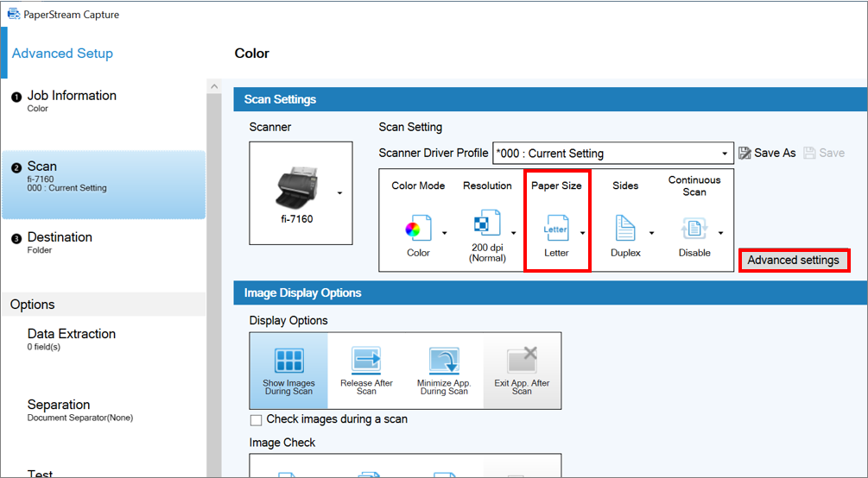Click the sidebar scroll up arrow
868x478 pixels.
214,86
